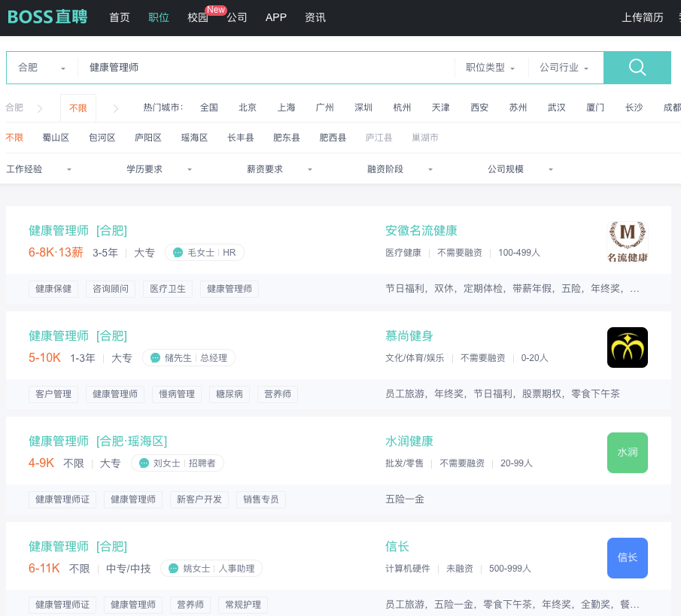Choose 厦门 in hot cities
Viewport: 681px width, 616px height.
[x=595, y=108]
